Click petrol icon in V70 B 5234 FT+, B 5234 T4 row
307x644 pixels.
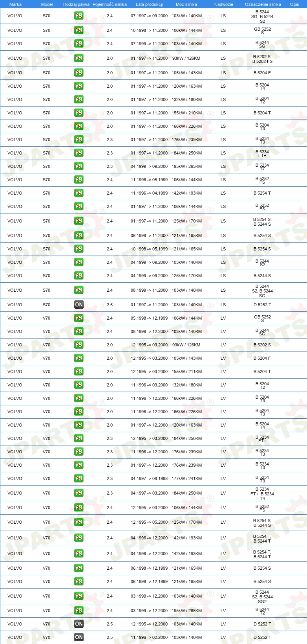coord(79,493)
